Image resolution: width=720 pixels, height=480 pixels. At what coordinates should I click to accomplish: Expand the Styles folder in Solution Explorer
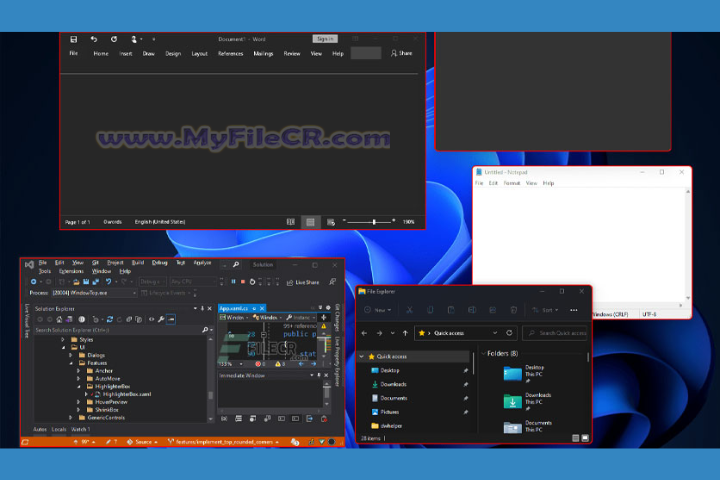[63, 339]
